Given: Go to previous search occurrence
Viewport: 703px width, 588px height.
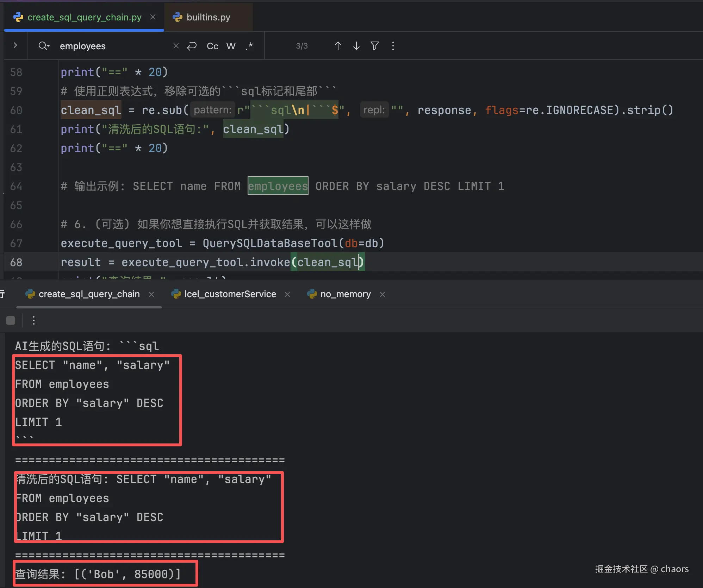Looking at the screenshot, I should pyautogui.click(x=338, y=46).
